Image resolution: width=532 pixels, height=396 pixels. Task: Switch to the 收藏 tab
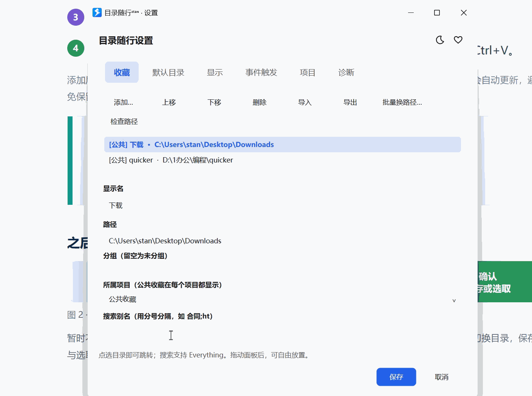point(122,72)
